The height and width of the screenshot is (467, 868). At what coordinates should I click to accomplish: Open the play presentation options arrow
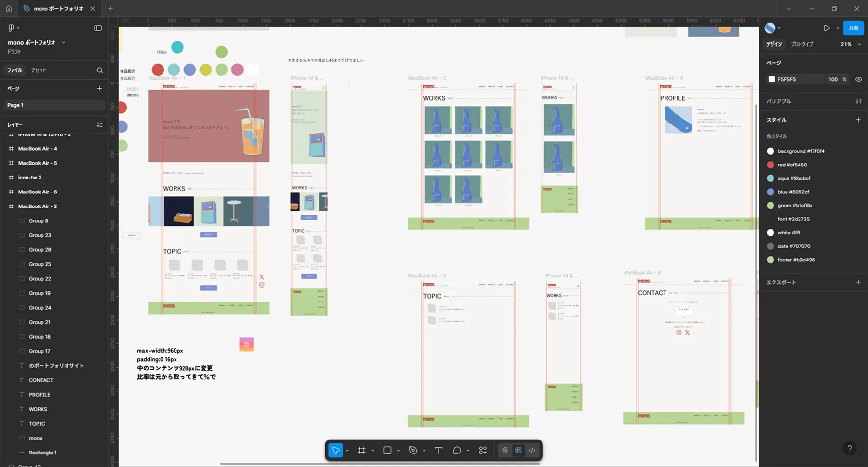pyautogui.click(x=838, y=28)
